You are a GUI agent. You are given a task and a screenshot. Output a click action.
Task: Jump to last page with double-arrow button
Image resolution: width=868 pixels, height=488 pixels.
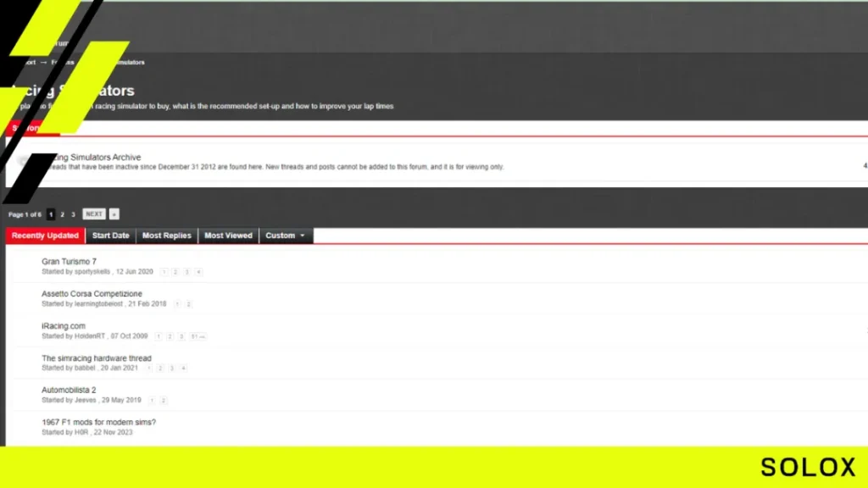114,214
